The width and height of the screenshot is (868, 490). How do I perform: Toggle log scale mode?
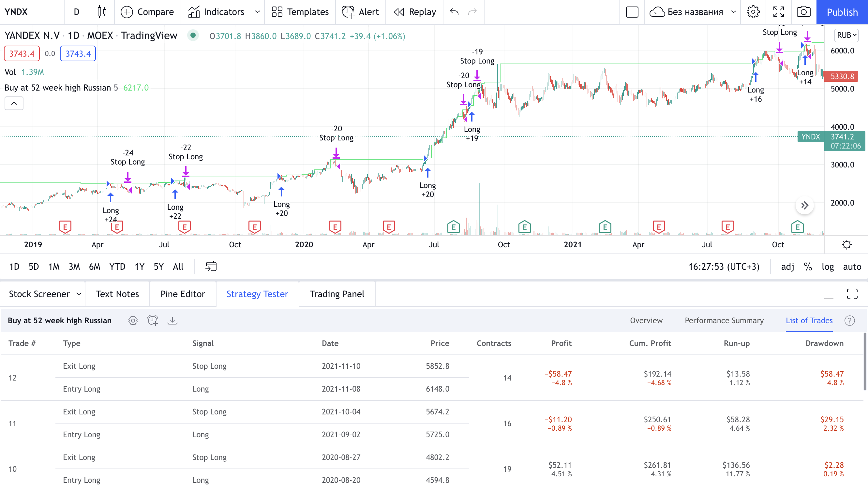(828, 267)
